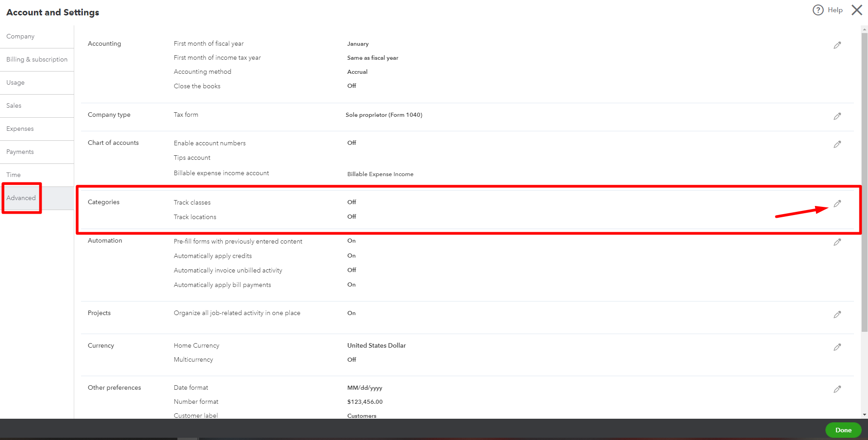Click the Done button to save
Screen dimensions: 868x440
pyautogui.click(x=843, y=430)
